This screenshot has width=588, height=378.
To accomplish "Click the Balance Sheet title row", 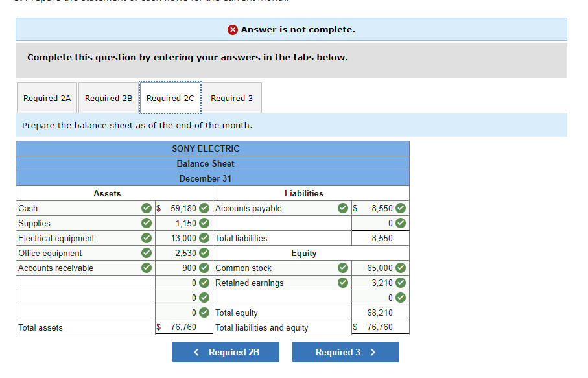I will point(213,163).
